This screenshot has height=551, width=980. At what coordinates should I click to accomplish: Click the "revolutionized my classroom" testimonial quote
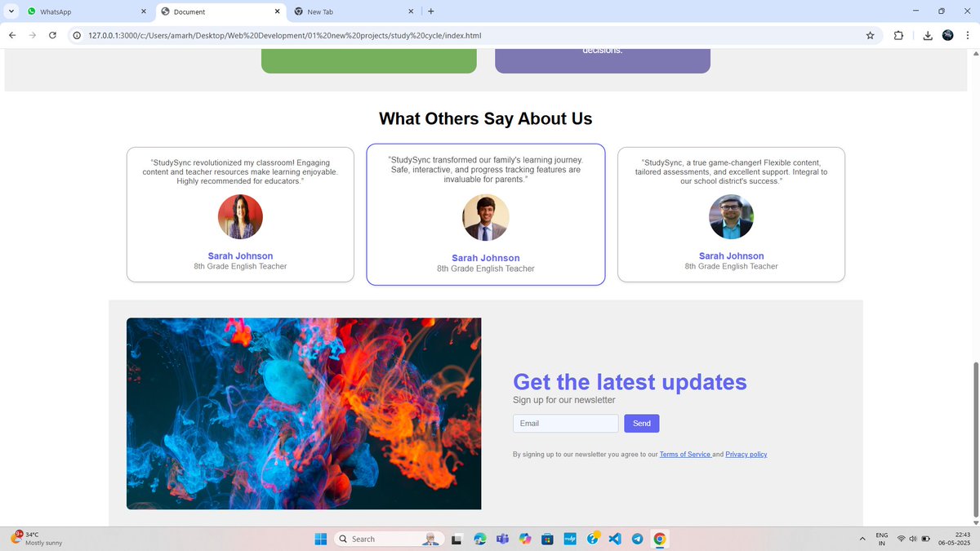click(240, 171)
